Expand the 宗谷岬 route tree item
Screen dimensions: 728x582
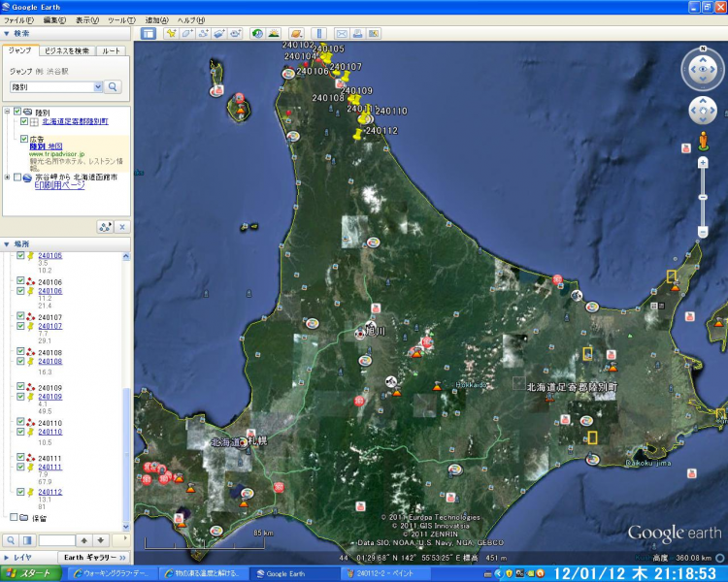coord(7,178)
